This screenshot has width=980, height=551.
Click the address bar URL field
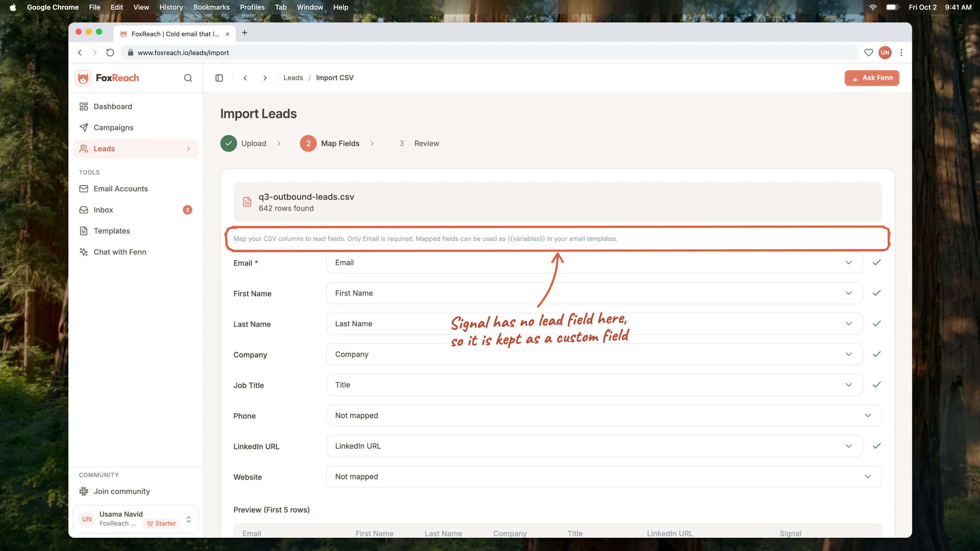[x=489, y=52]
